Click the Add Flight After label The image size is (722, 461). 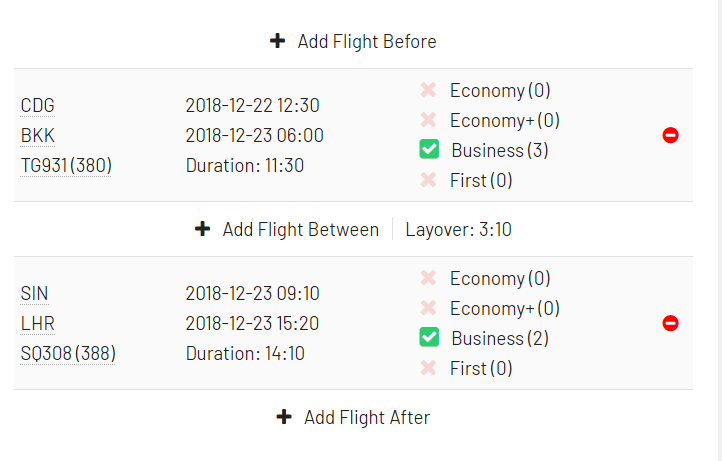tap(367, 417)
